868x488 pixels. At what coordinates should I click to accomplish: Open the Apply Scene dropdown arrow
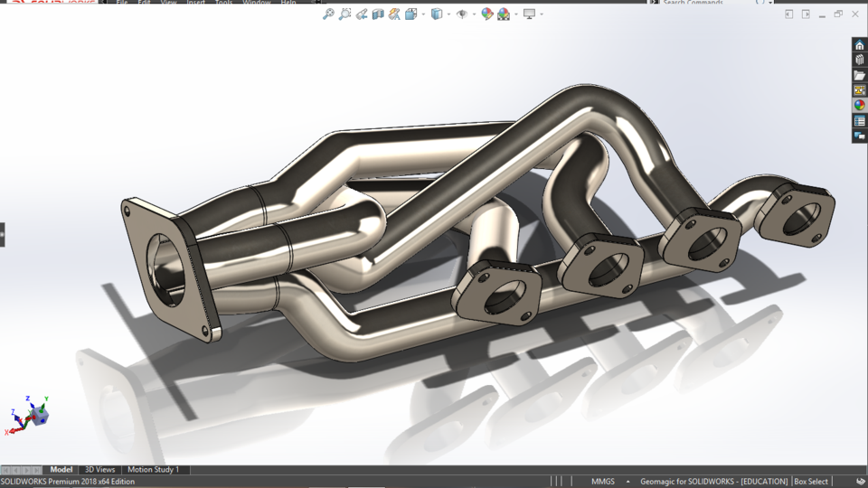click(516, 14)
